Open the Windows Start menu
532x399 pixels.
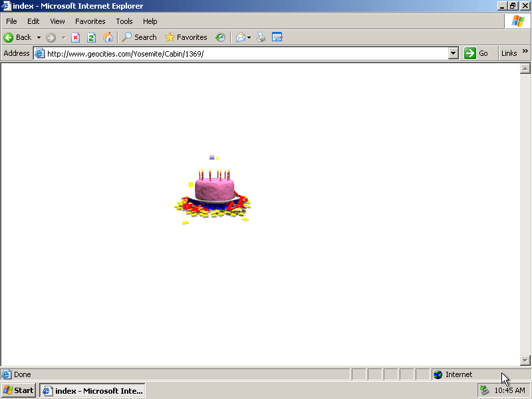18,390
